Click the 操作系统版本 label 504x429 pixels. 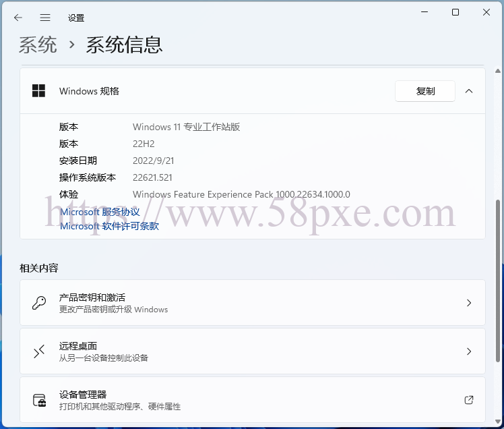click(88, 177)
